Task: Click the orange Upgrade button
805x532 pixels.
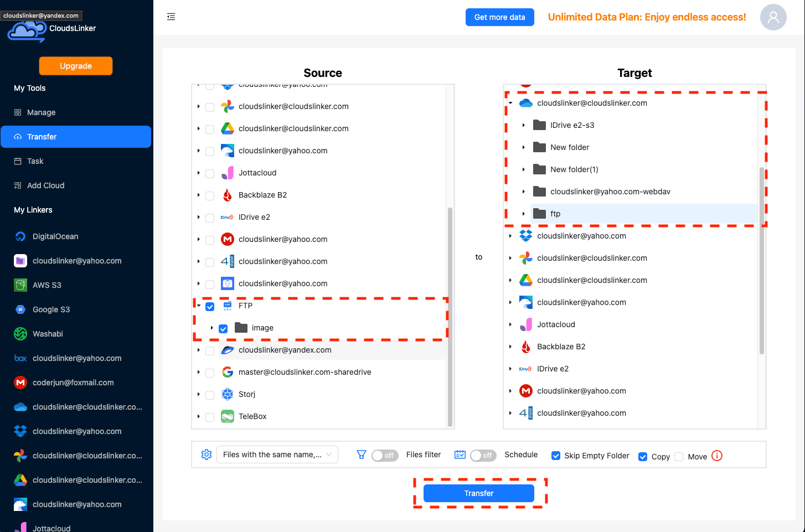Action: [76, 66]
